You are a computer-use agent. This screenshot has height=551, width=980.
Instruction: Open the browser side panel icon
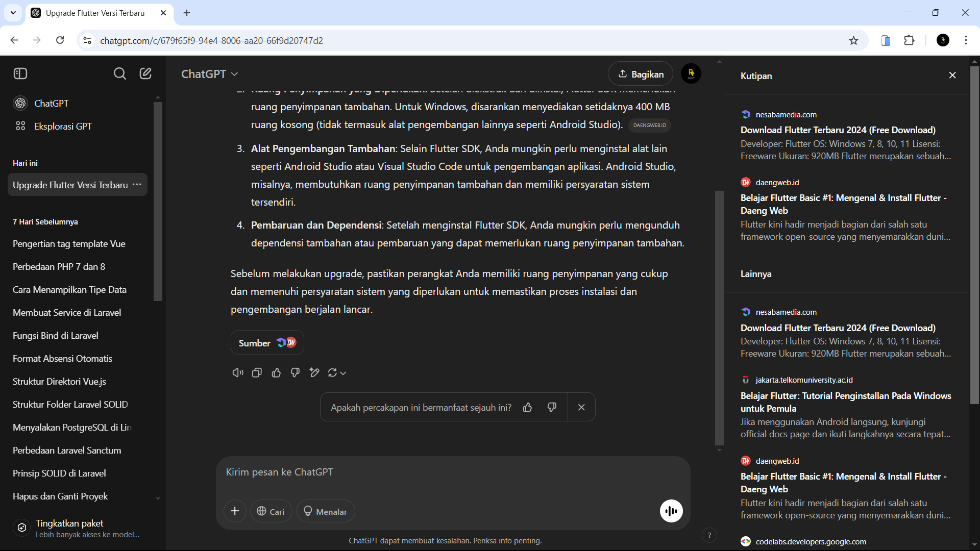click(x=886, y=40)
